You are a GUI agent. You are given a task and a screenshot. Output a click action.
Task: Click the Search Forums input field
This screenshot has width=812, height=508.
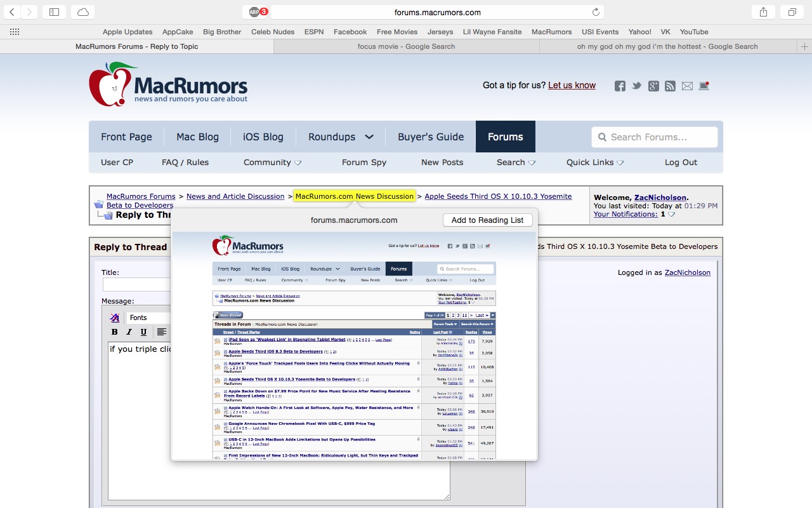[x=655, y=137]
